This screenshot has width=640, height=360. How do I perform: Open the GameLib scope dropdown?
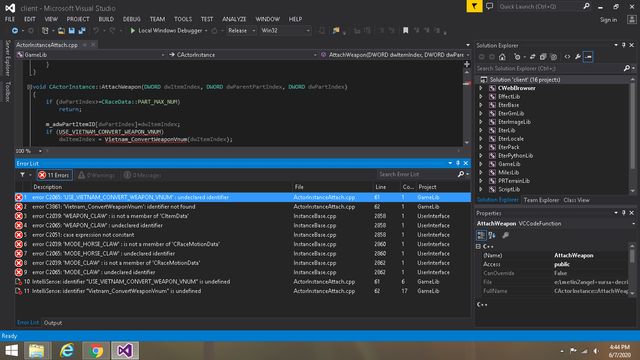[x=91, y=55]
